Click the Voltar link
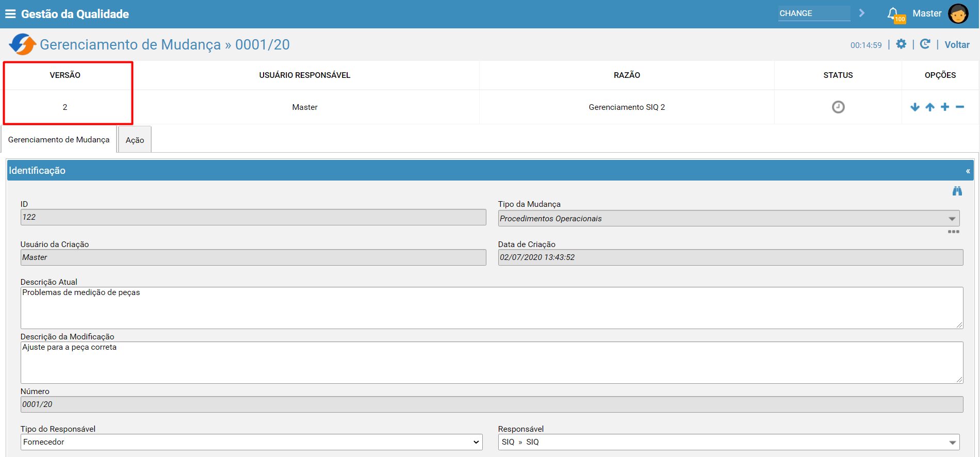This screenshot has width=980, height=457. click(x=957, y=45)
